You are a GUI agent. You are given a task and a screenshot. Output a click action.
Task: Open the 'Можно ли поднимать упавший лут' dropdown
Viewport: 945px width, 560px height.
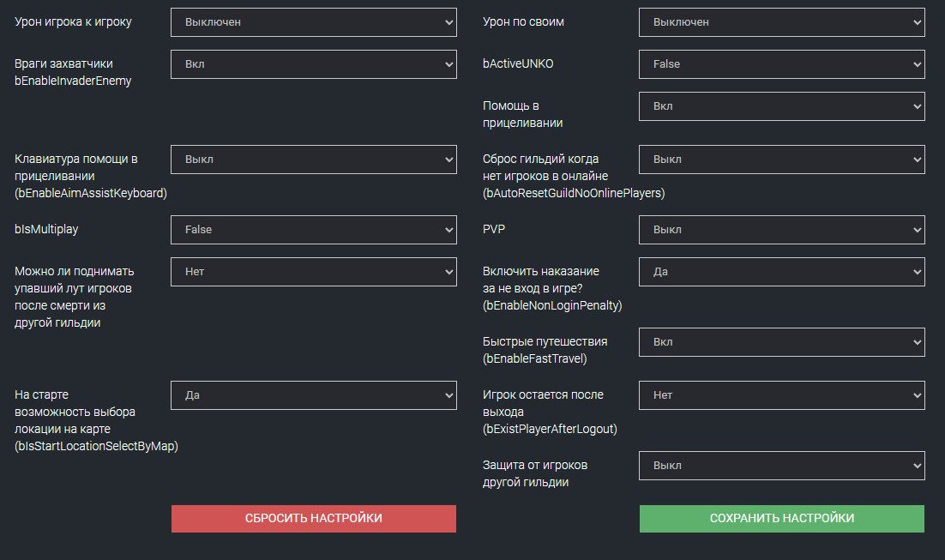tap(313, 272)
